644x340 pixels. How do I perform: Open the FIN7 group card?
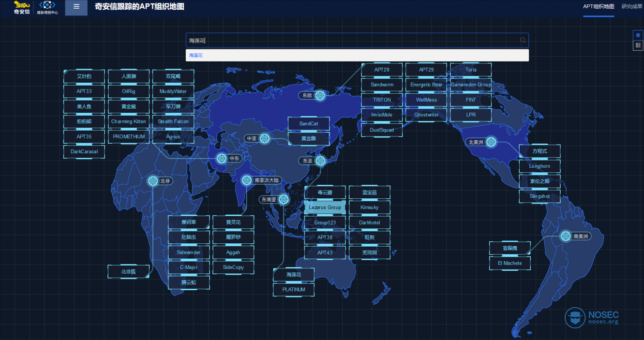[471, 100]
